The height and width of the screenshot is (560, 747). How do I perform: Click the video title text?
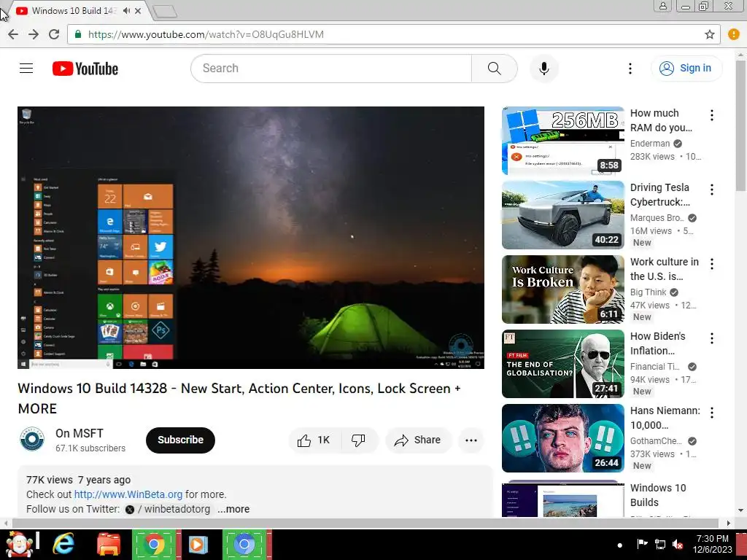(239, 398)
